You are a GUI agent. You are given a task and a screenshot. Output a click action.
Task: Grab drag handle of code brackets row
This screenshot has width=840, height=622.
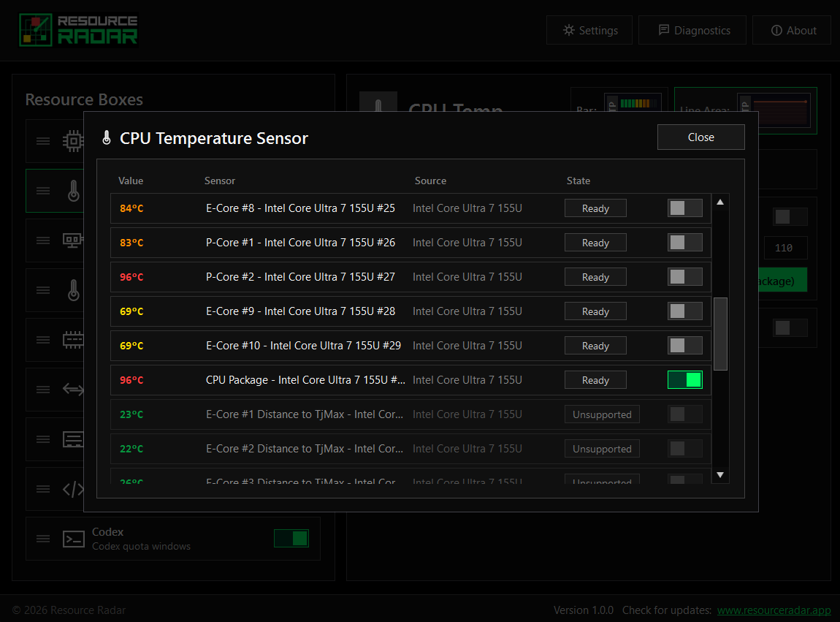point(43,489)
